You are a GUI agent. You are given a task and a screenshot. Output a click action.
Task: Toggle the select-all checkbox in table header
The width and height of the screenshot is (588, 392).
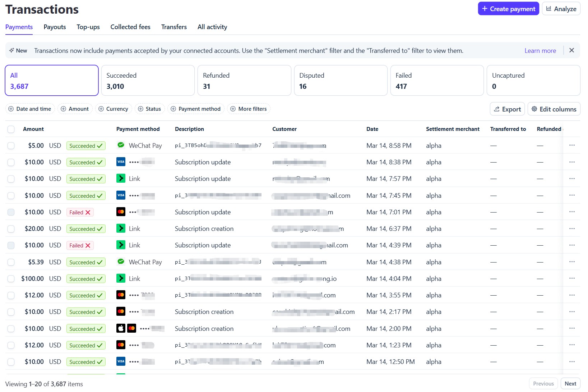click(11, 129)
